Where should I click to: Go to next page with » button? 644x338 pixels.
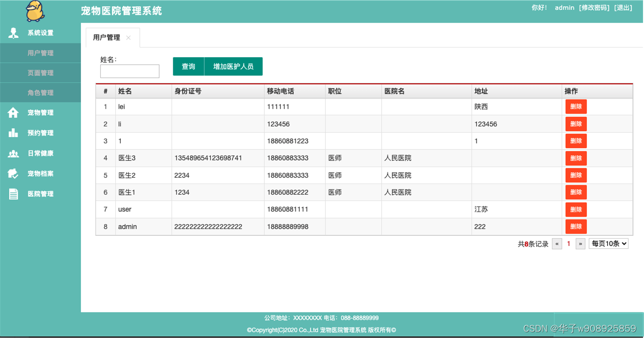(x=580, y=244)
